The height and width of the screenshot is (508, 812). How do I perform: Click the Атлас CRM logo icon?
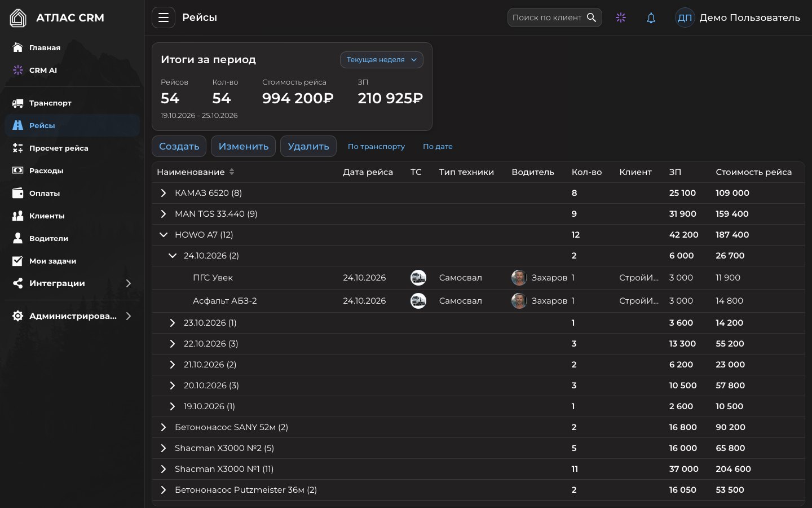[18, 18]
